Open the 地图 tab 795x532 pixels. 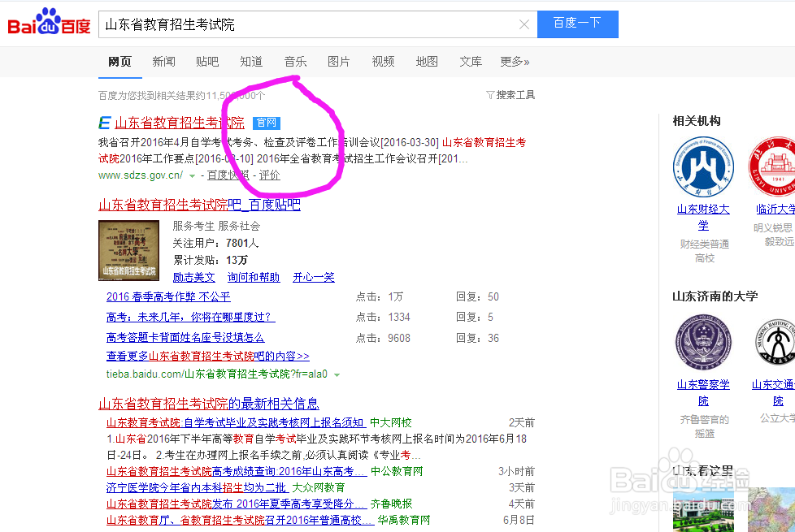pos(427,62)
